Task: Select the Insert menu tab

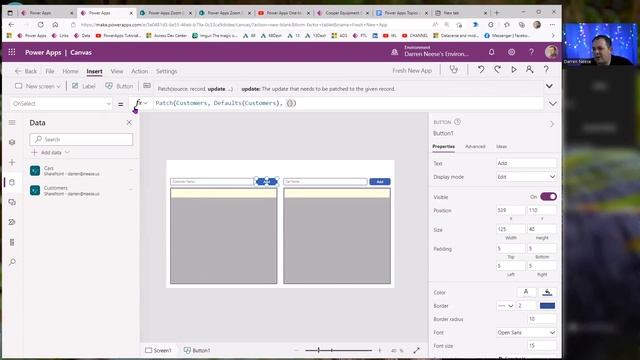Action: pyautogui.click(x=94, y=71)
